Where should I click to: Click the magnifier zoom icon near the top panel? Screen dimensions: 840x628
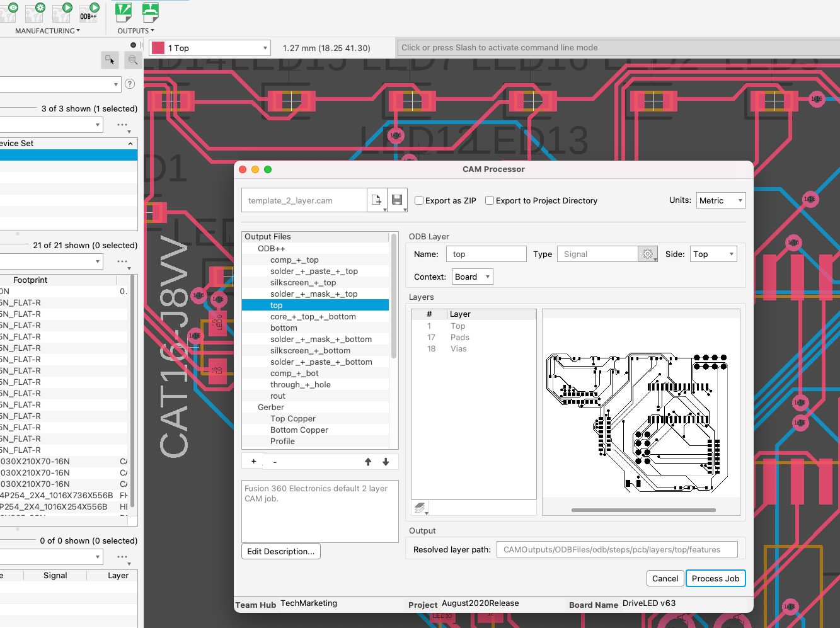132,60
